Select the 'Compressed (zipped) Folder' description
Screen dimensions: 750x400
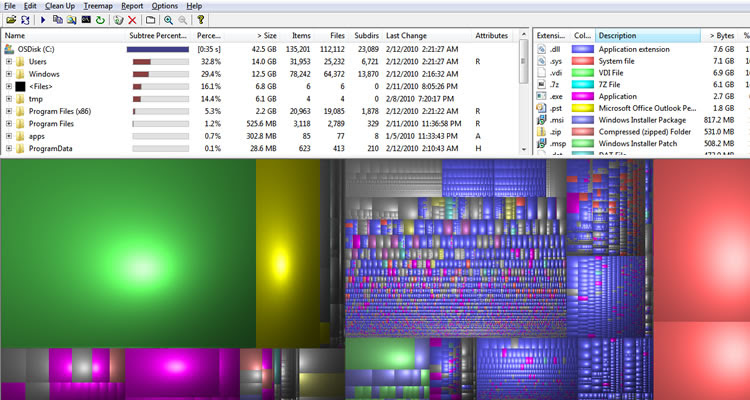point(645,132)
